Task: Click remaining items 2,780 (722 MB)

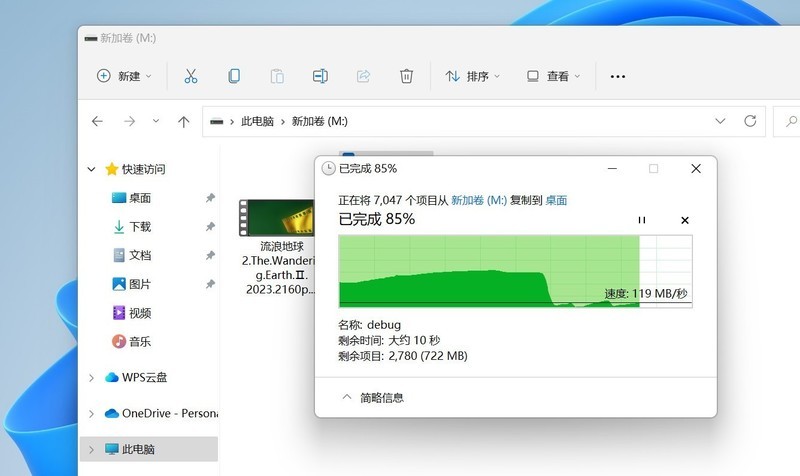Action: [428, 356]
